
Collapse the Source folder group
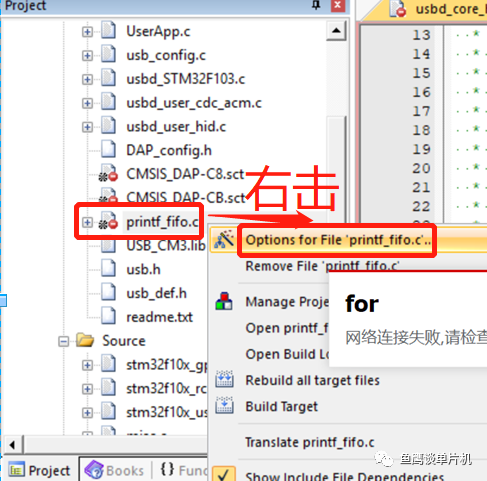[x=63, y=341]
